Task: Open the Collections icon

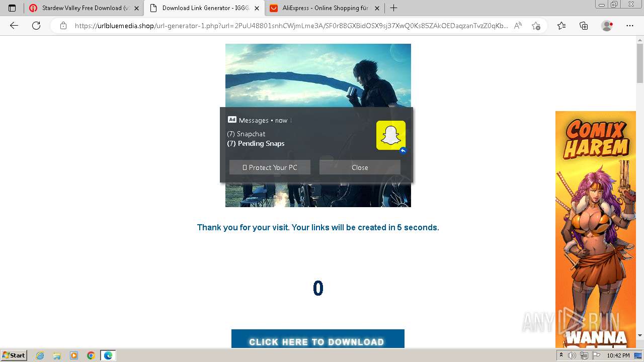Action: point(584,26)
